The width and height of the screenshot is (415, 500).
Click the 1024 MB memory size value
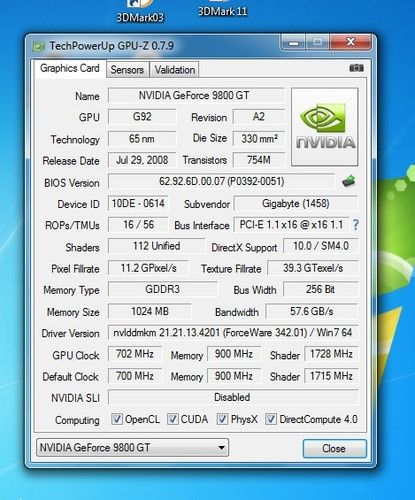[150, 311]
